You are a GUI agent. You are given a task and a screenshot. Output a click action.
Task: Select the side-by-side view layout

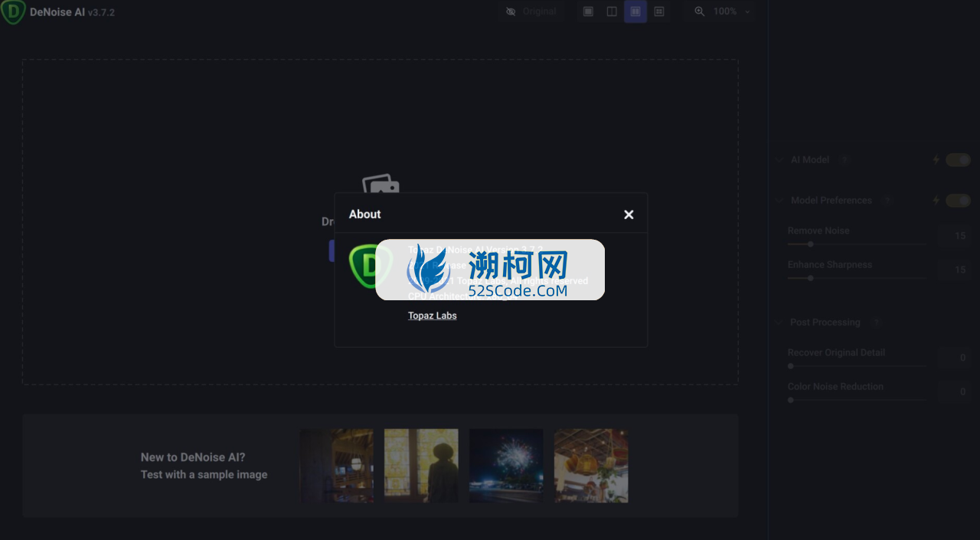click(x=635, y=11)
